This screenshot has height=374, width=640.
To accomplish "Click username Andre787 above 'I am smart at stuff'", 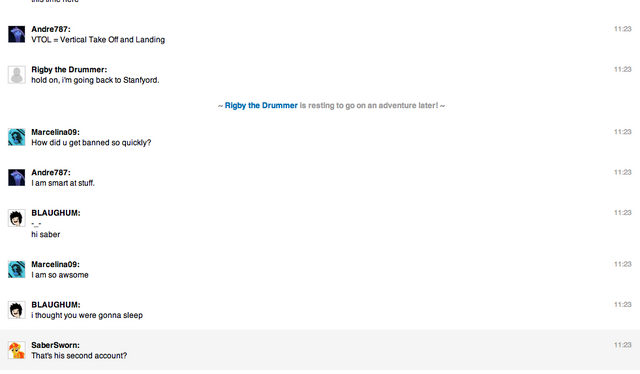I will (51, 172).
